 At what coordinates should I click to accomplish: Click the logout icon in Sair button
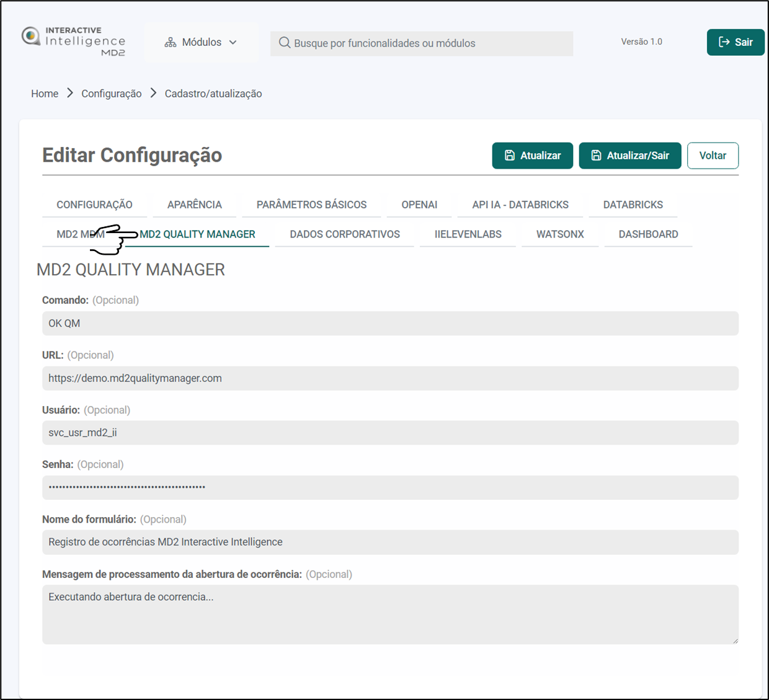(724, 42)
